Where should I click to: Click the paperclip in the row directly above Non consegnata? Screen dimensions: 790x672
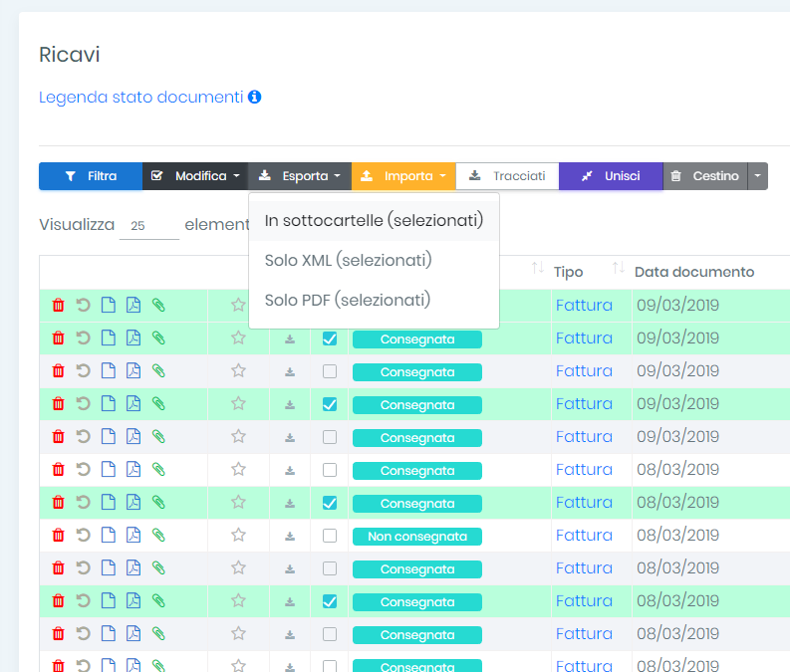(158, 503)
